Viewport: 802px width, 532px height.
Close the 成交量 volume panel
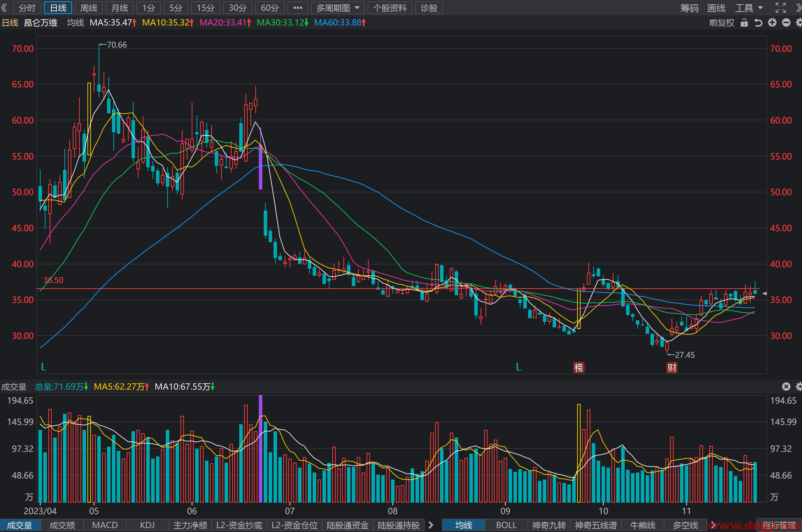786,386
